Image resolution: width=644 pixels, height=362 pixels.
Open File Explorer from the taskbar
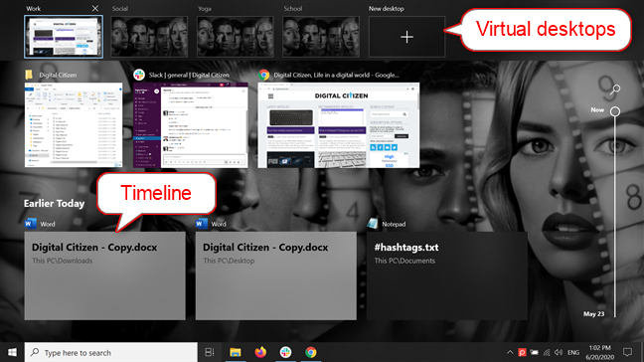(235, 352)
